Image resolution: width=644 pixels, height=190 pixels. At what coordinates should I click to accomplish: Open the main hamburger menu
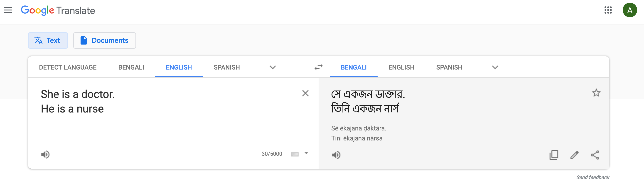pyautogui.click(x=8, y=10)
